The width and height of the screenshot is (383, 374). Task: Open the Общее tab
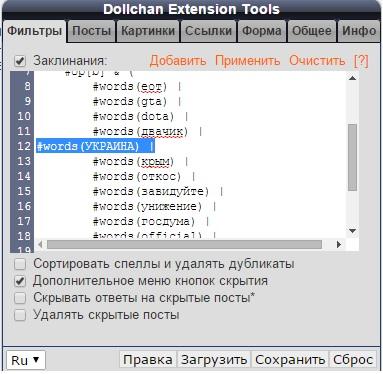pos(312,31)
